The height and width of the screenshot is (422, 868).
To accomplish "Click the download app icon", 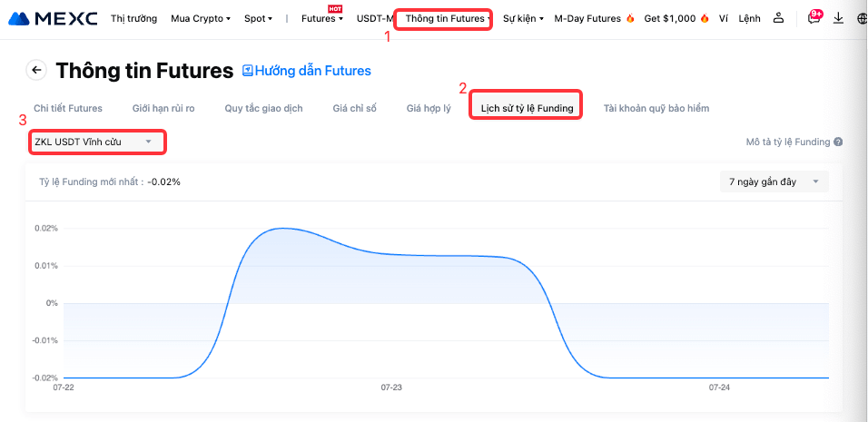I will click(838, 18).
